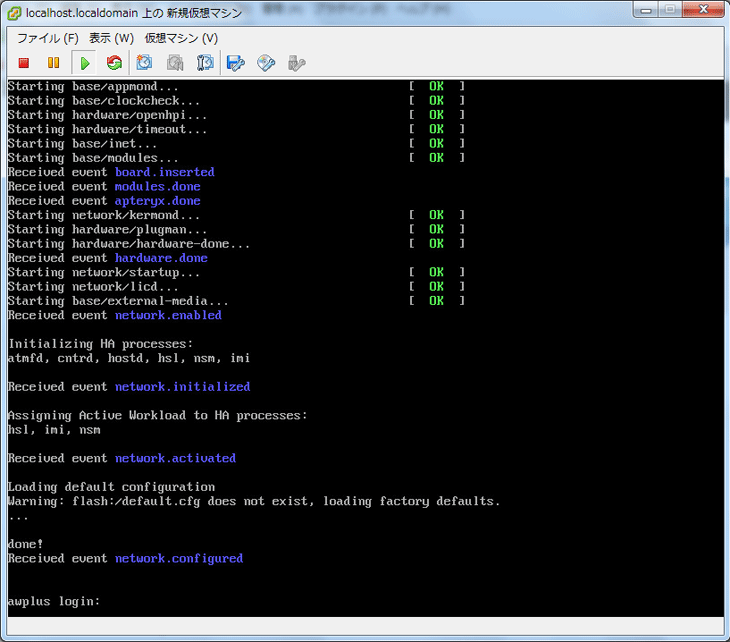The width and height of the screenshot is (730, 642).
Task: Reset the virtual machine via restart icon
Action: click(114, 63)
